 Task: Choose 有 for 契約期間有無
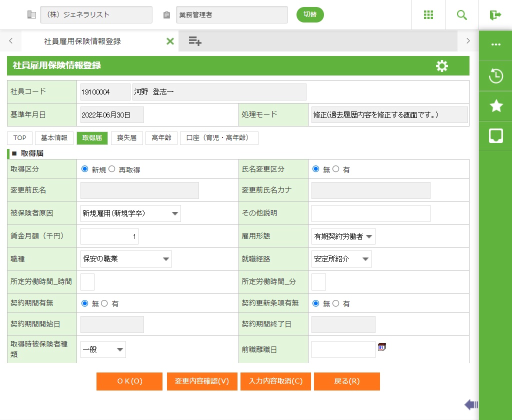(104, 303)
